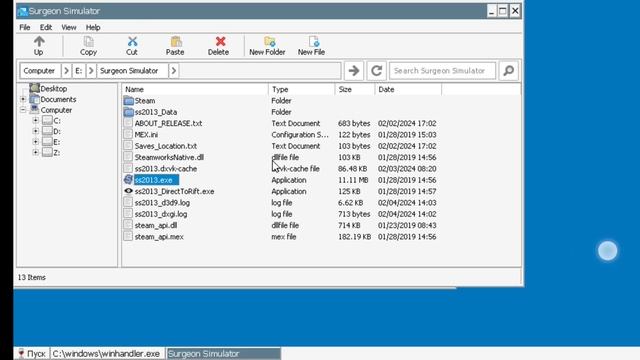Open chevron after Computer breadcrumb
640x360 pixels.
point(66,71)
